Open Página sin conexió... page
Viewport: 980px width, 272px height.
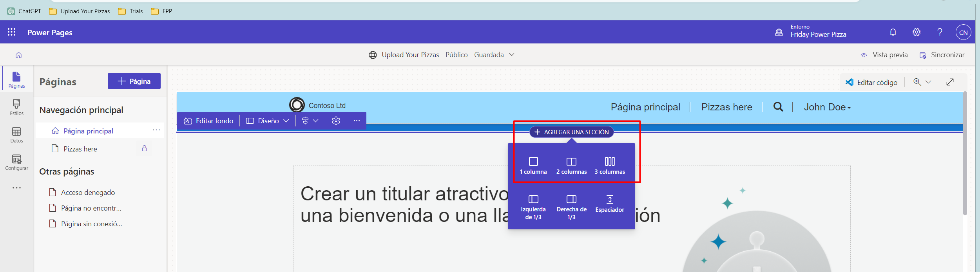click(x=91, y=223)
